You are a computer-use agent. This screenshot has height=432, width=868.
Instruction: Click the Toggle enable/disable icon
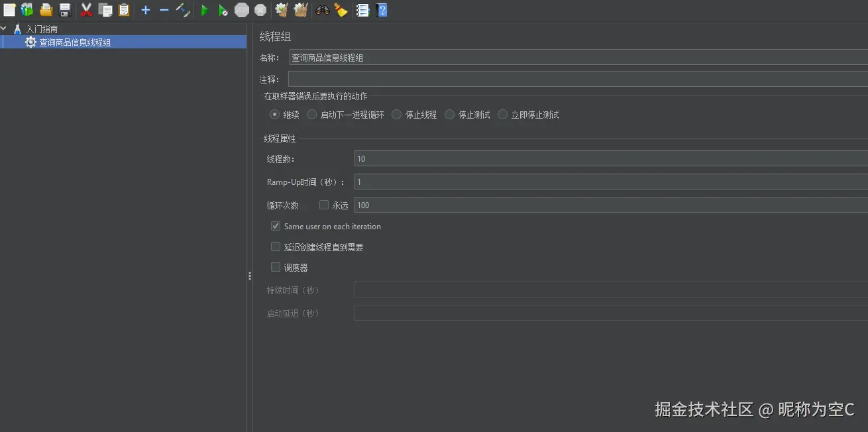[183, 10]
